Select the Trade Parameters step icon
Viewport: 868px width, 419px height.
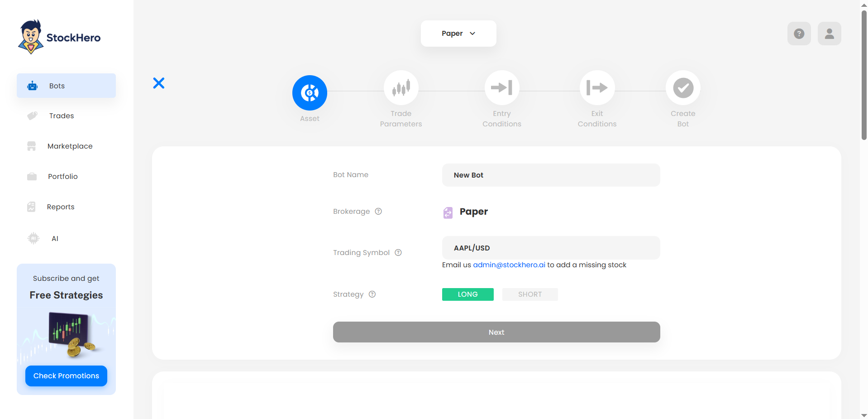click(401, 87)
